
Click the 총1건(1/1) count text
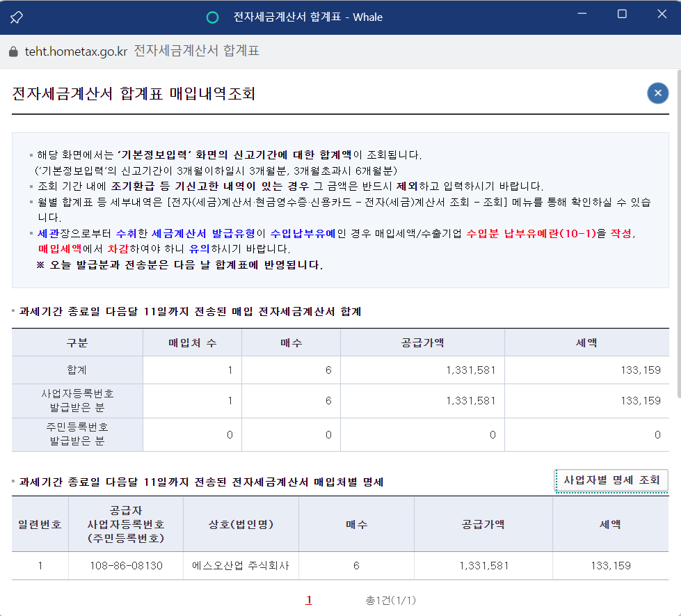click(x=390, y=601)
